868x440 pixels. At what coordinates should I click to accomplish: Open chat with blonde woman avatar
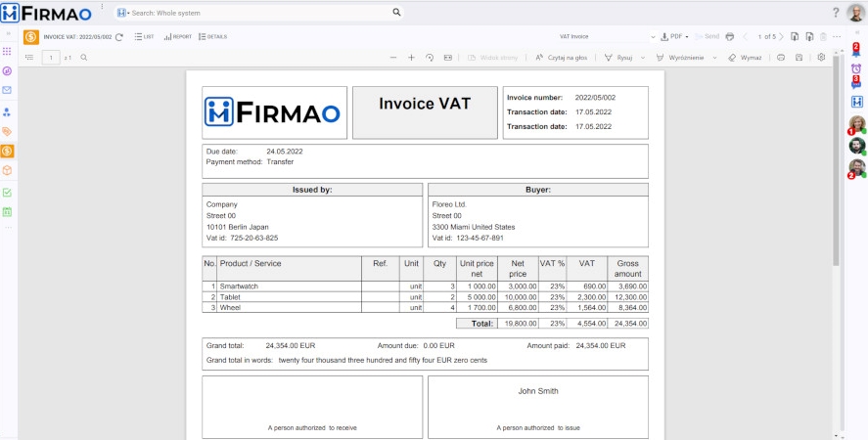[x=857, y=124]
